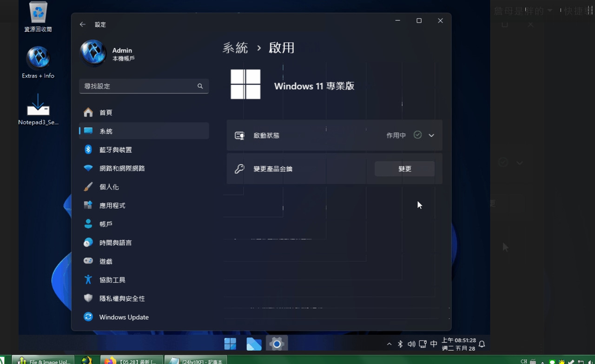This screenshot has width=595, height=364.
Task: Click the key icon beside 變更產品金鑰
Action: click(x=239, y=169)
